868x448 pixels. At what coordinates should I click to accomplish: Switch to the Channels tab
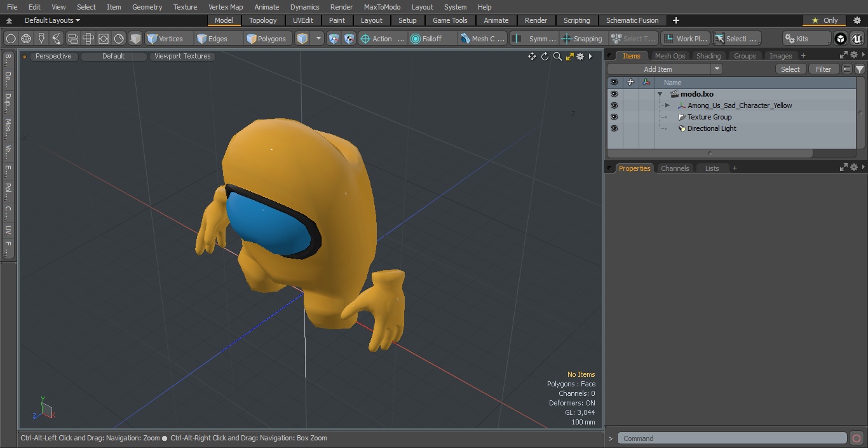point(675,168)
